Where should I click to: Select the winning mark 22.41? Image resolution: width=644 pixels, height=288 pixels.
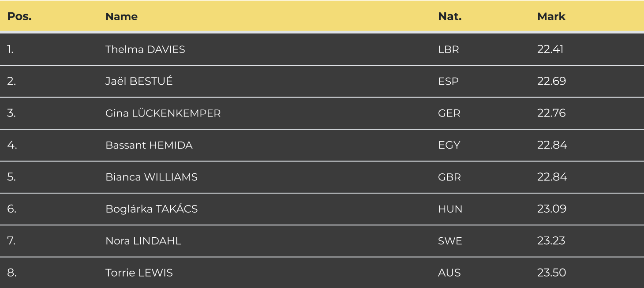(x=550, y=49)
